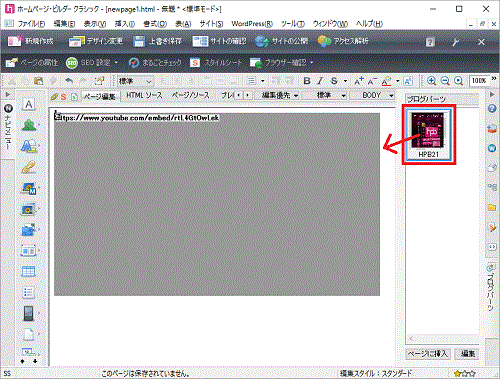Save with 上書き保存
500x379 pixels.
[157, 41]
